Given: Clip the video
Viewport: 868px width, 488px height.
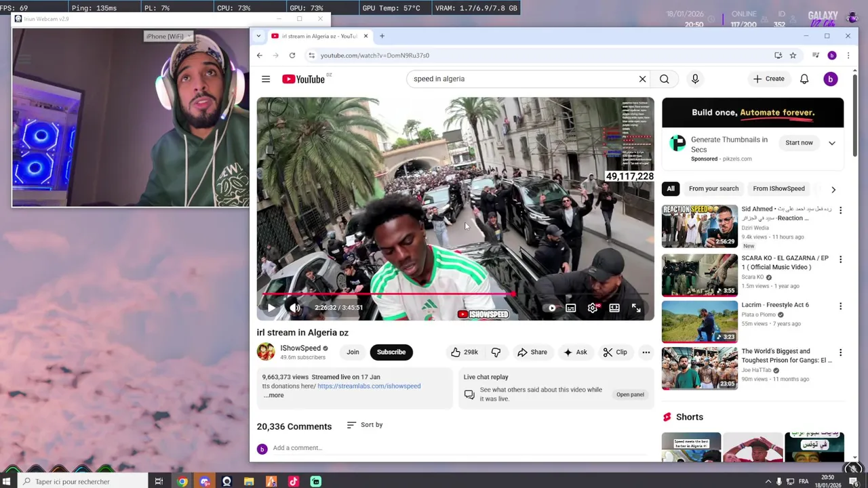Looking at the screenshot, I should click(x=615, y=352).
